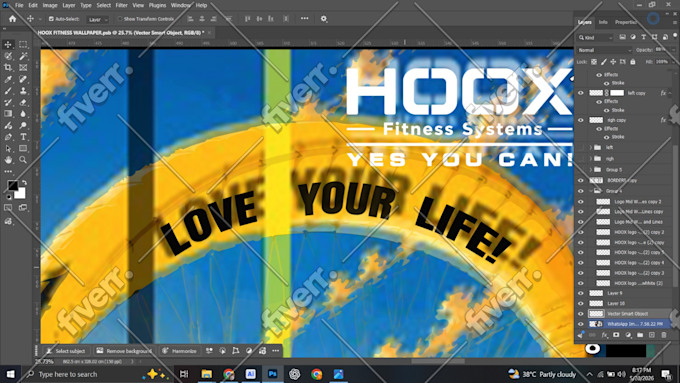The width and height of the screenshot is (680, 383).
Task: Open File Explorer from the taskbar
Action: pos(206,374)
